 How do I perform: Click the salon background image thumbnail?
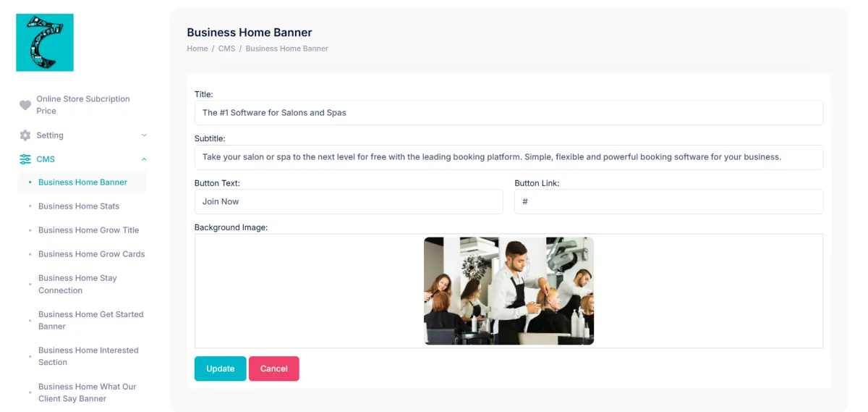tap(509, 290)
